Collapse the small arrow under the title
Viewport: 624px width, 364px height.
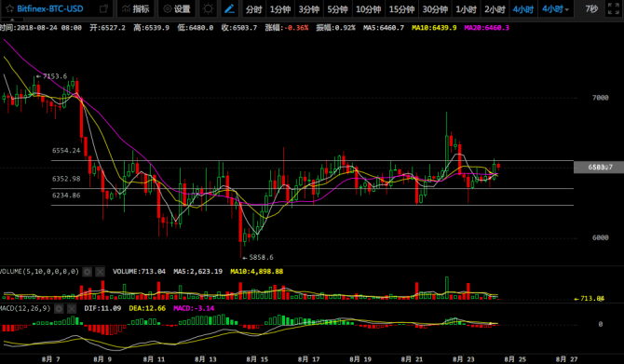point(12,20)
